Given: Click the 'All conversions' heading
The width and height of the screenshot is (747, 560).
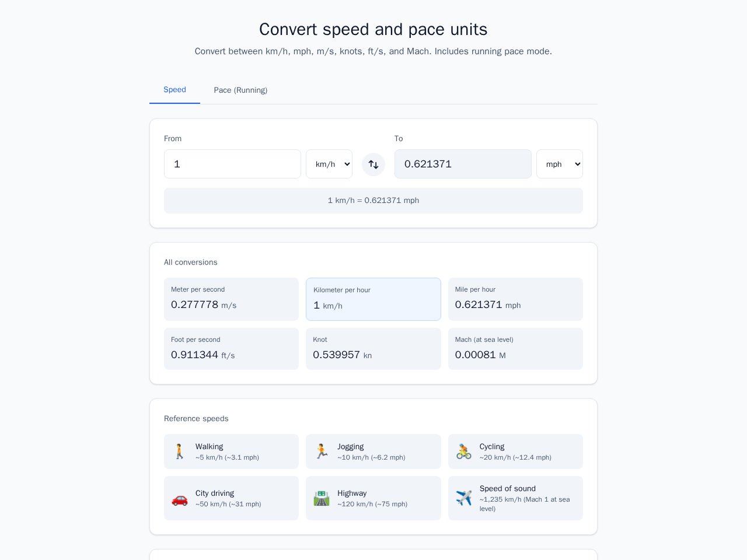Looking at the screenshot, I should coord(191,262).
